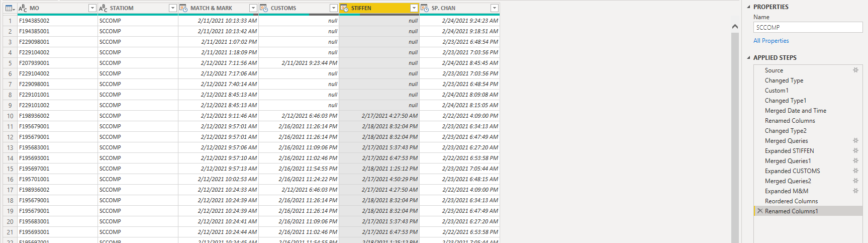This screenshot has height=243, width=868.
Task: Select the Expanded STIFFEN step
Action: 808,151
